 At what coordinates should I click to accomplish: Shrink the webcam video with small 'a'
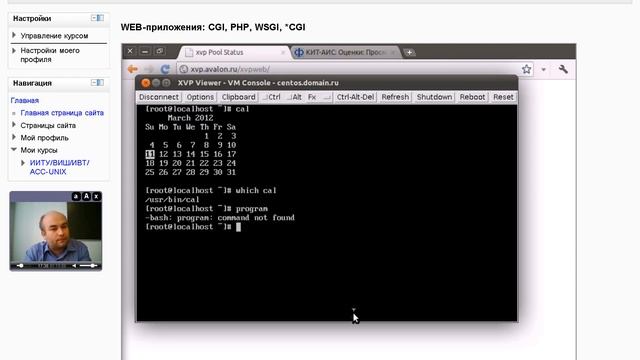76,196
